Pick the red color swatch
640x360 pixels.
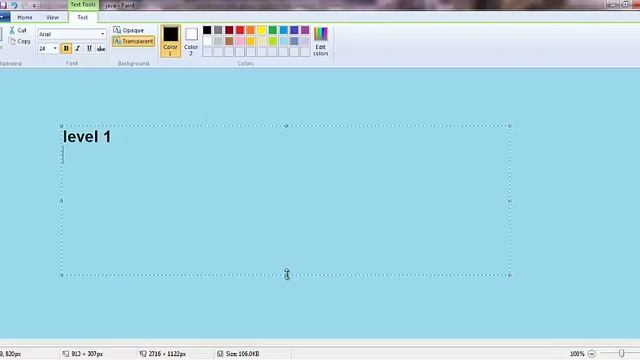point(240,30)
